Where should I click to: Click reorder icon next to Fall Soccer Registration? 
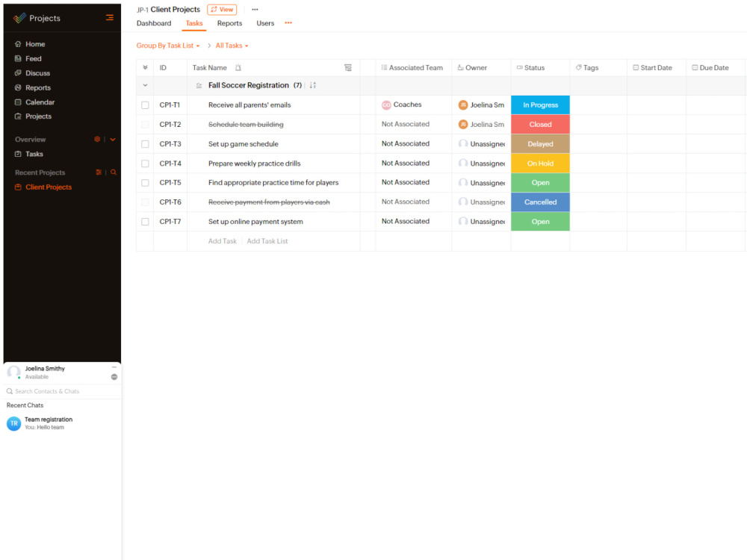click(x=199, y=86)
